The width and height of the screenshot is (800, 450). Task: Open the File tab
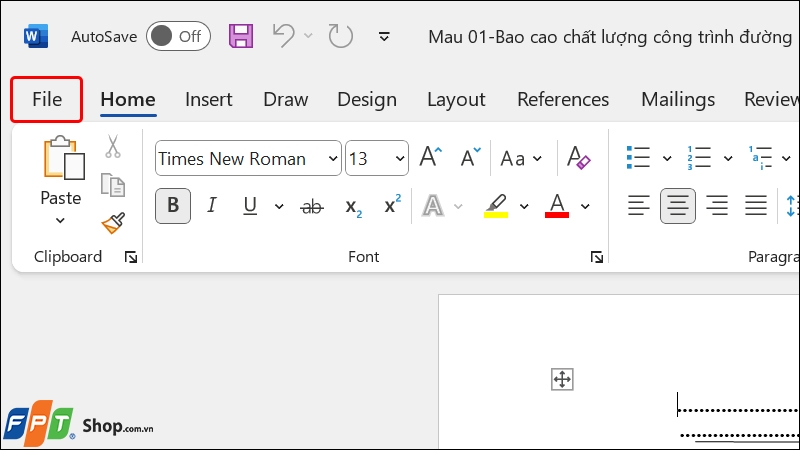click(x=47, y=99)
